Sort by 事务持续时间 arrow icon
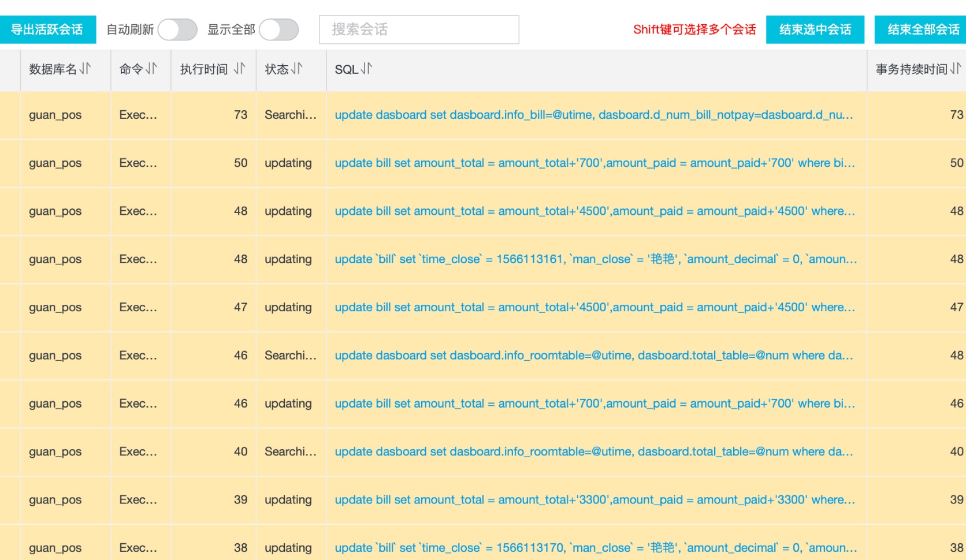The width and height of the screenshot is (966, 560). pos(956,69)
